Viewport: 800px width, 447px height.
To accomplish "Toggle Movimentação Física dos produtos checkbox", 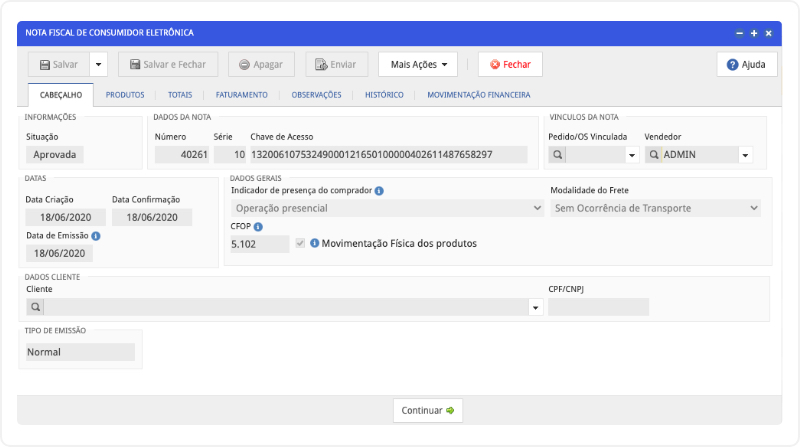I will point(300,243).
